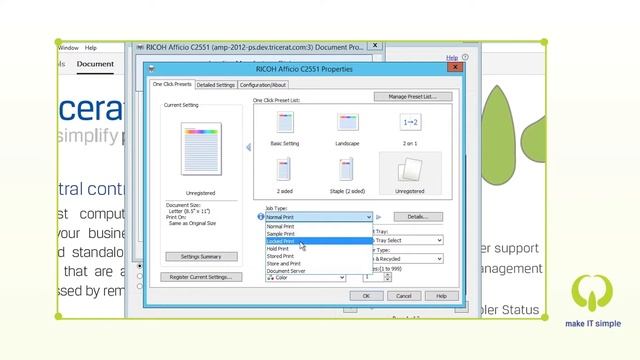640x360 pixels.
Task: Click the Cancel button
Action: click(x=404, y=296)
